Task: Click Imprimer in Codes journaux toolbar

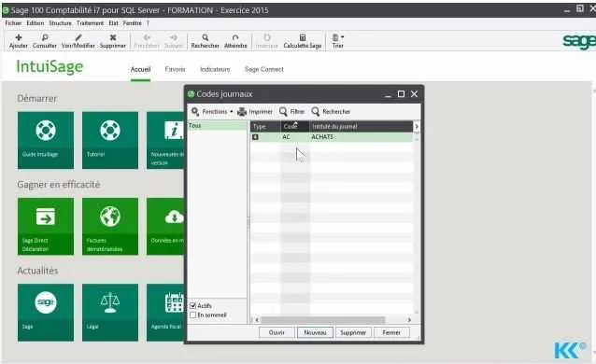Action: click(x=255, y=111)
